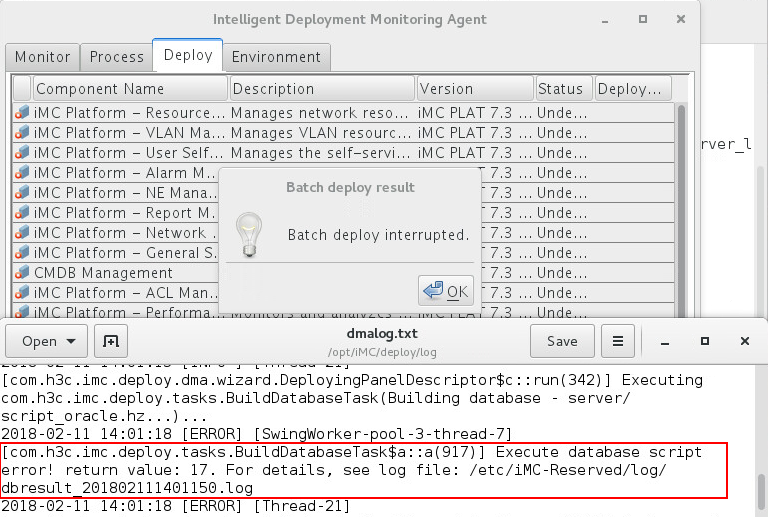Viewport: 768px width, 517px height.
Task: Click the 'dbresult_201802111401150.log' text line
Action: (x=127, y=488)
